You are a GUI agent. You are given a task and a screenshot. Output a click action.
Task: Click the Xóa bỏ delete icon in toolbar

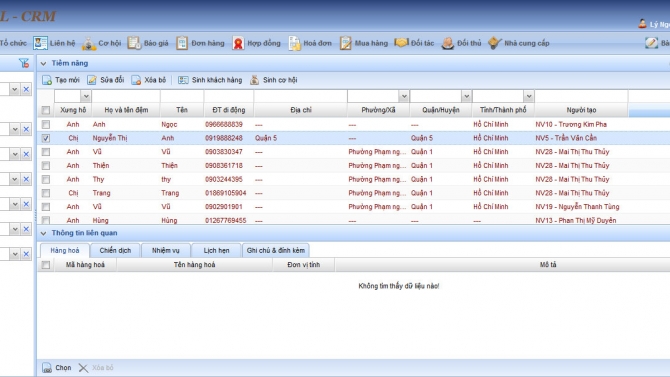[x=136, y=80]
